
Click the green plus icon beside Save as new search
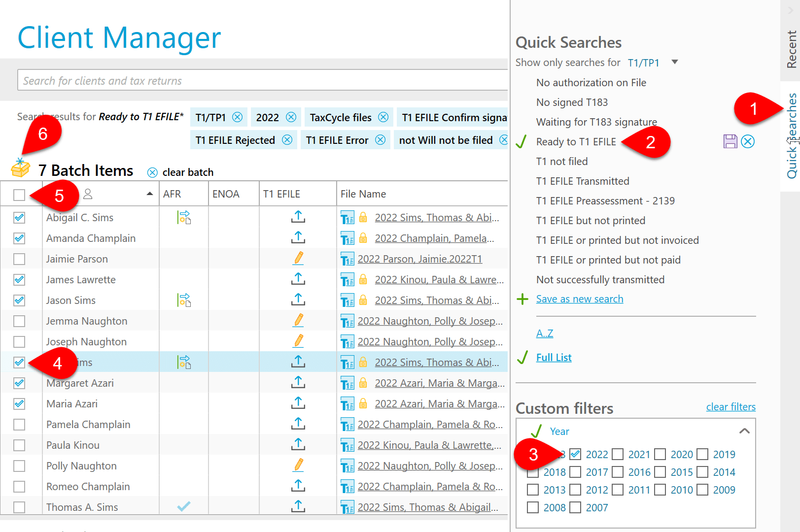[522, 299]
